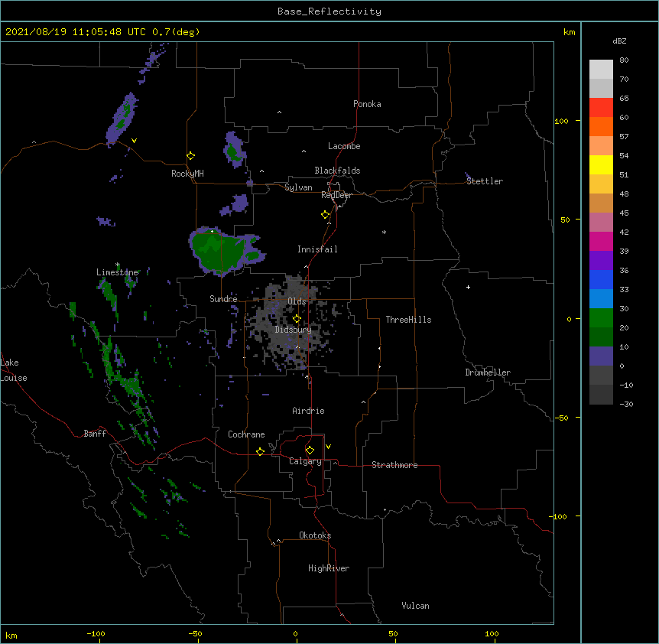Click the red 60-65 dBZ legend swatch

pos(601,108)
